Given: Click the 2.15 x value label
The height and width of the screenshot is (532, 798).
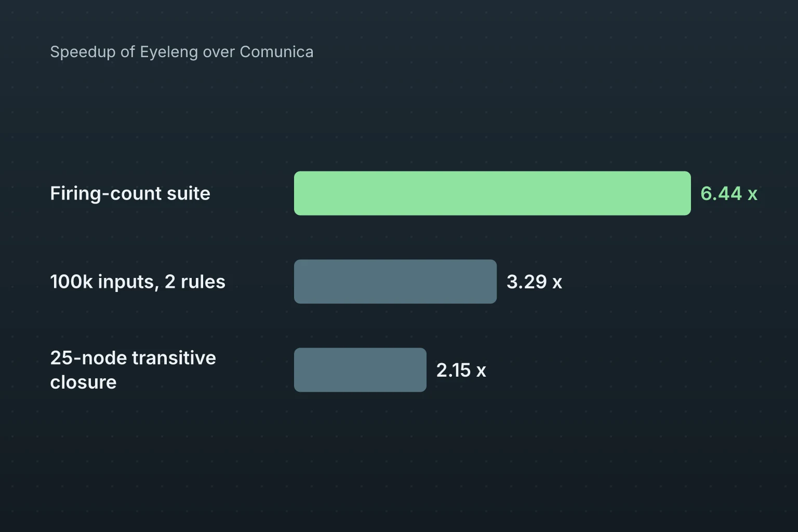Looking at the screenshot, I should point(461,370).
